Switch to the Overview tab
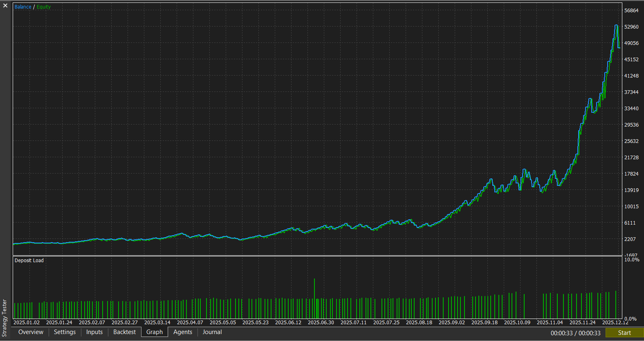Viewport: 644px width, 341px height. click(x=31, y=332)
